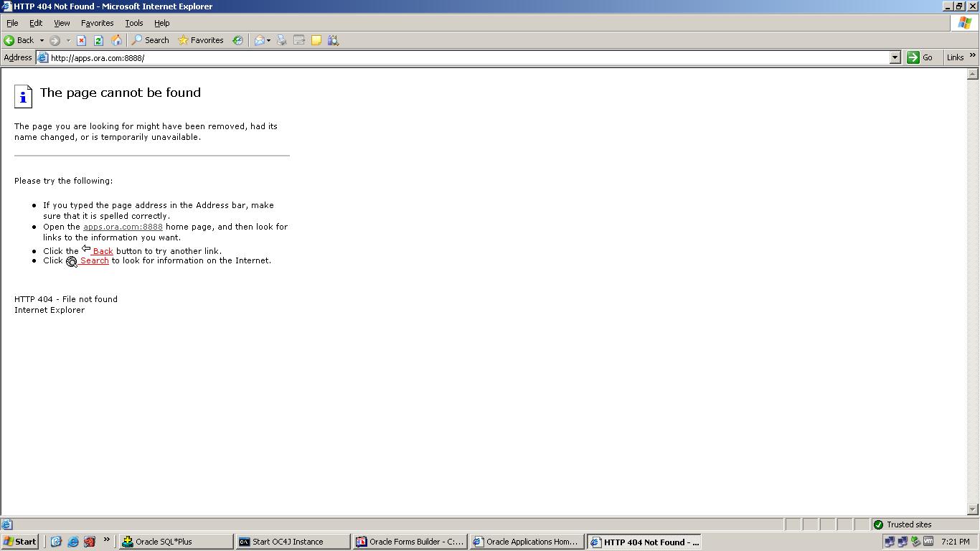Click the Research icon in the toolbar
This screenshot has height=551, width=980.
tap(333, 40)
